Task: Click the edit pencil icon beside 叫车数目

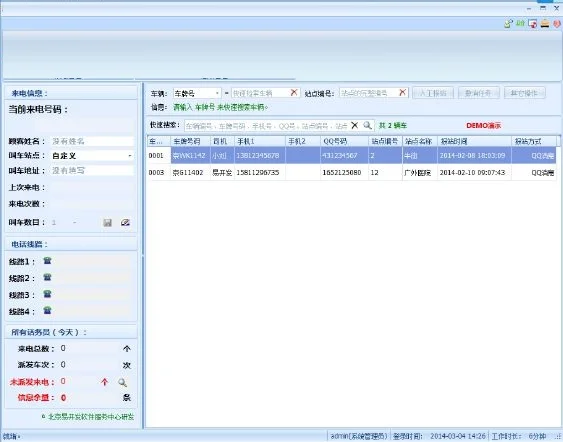Action: (125, 223)
